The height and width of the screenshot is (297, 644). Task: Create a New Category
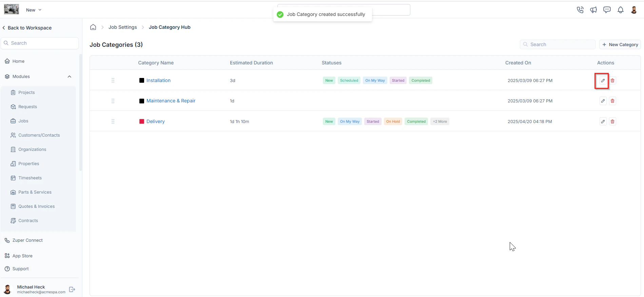pos(620,44)
